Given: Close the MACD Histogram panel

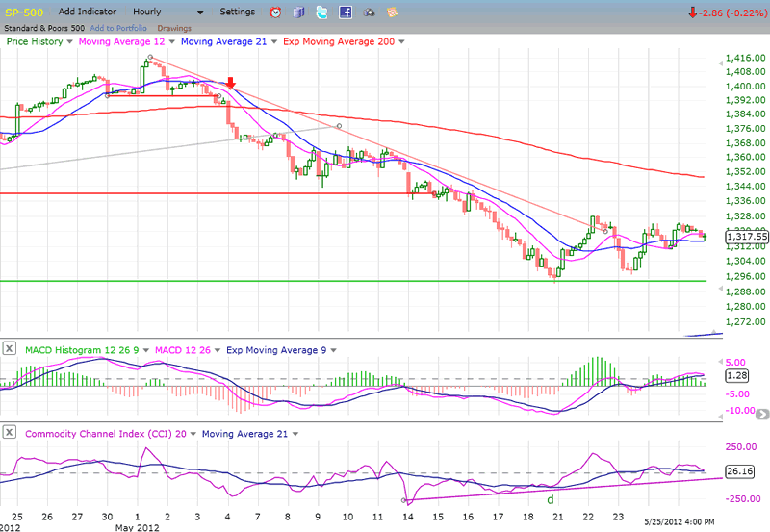Looking at the screenshot, I should tap(8, 347).
